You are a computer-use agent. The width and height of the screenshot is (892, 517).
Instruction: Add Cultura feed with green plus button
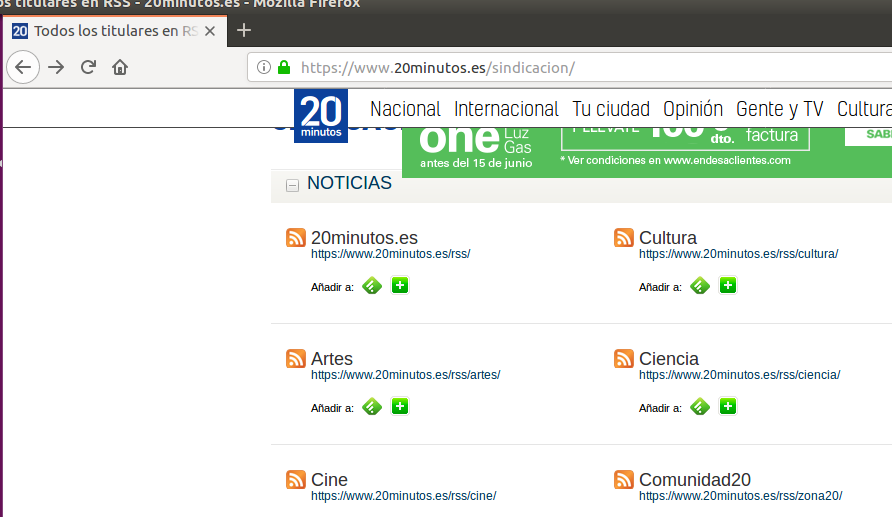728,285
